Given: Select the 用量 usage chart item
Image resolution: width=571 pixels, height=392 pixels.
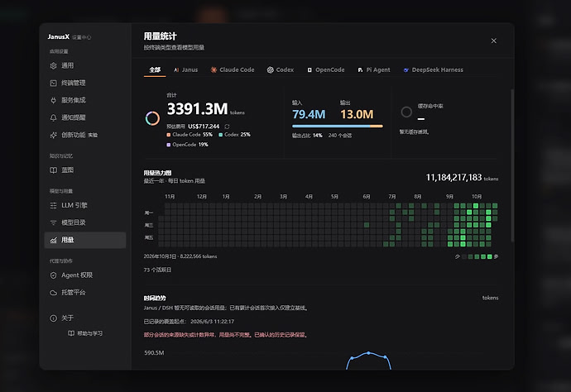Looking at the screenshot, I should click(85, 240).
